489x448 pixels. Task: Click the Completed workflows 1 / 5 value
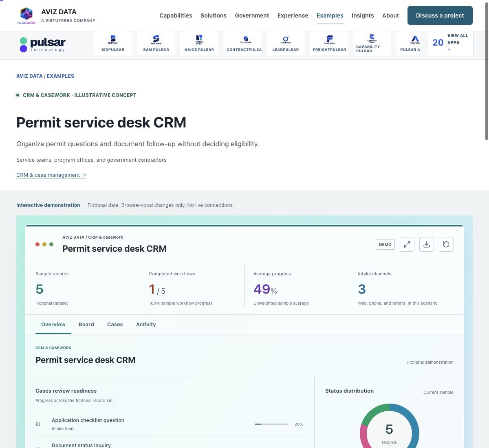click(x=157, y=290)
